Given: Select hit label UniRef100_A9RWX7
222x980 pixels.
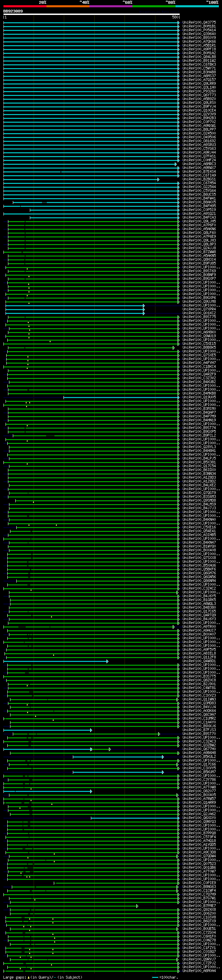Looking at the screenshot, I should point(199,168).
